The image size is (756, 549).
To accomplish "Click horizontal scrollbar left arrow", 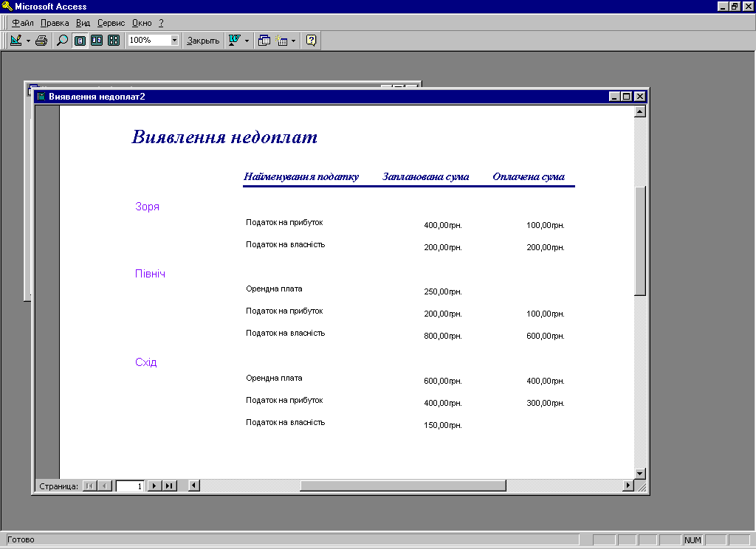I will tap(194, 486).
